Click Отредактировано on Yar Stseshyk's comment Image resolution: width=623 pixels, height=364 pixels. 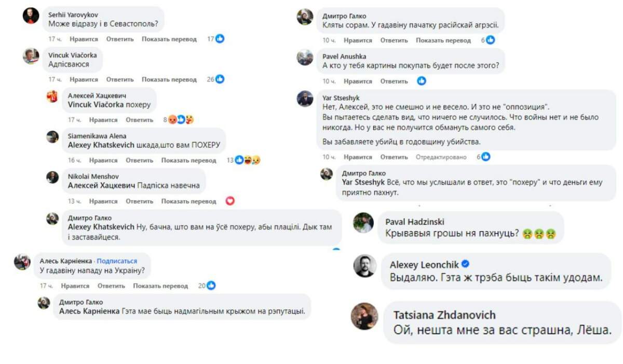(x=441, y=157)
